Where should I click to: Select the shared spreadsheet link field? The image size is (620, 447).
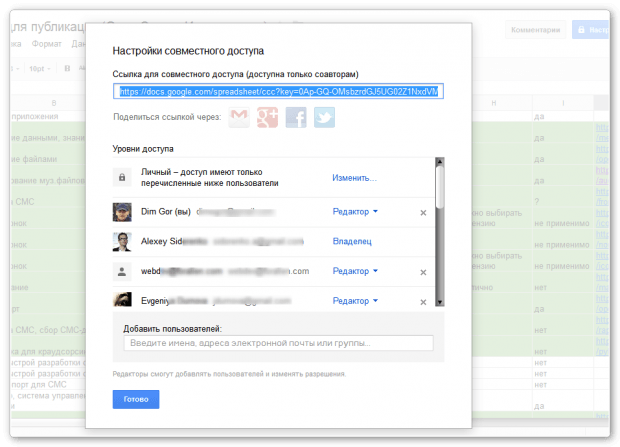click(278, 91)
